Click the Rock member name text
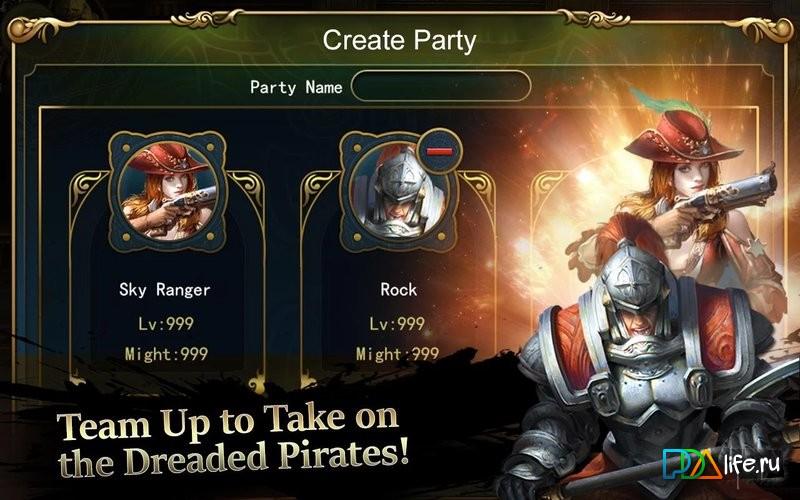800x500 pixels. 398,290
